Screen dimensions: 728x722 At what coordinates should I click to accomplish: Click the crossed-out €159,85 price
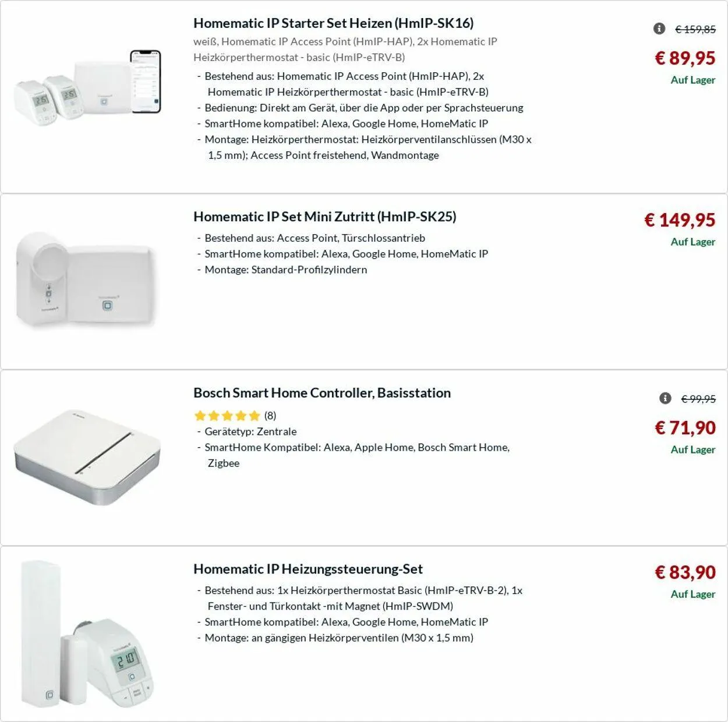(695, 29)
